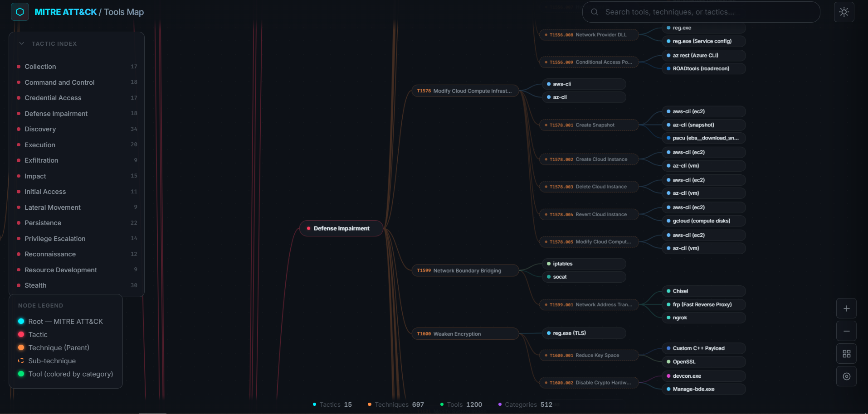This screenshot has width=868, height=414.
Task: Click the Defense Impairment tactic node
Action: [x=341, y=228]
